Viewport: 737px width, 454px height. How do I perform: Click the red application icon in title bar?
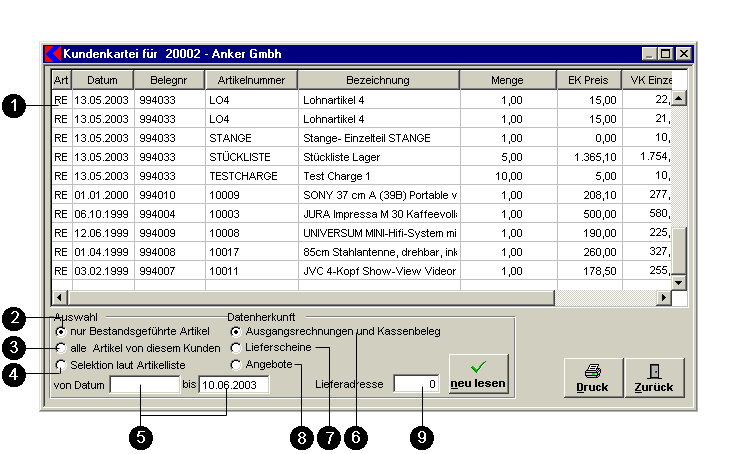point(54,53)
